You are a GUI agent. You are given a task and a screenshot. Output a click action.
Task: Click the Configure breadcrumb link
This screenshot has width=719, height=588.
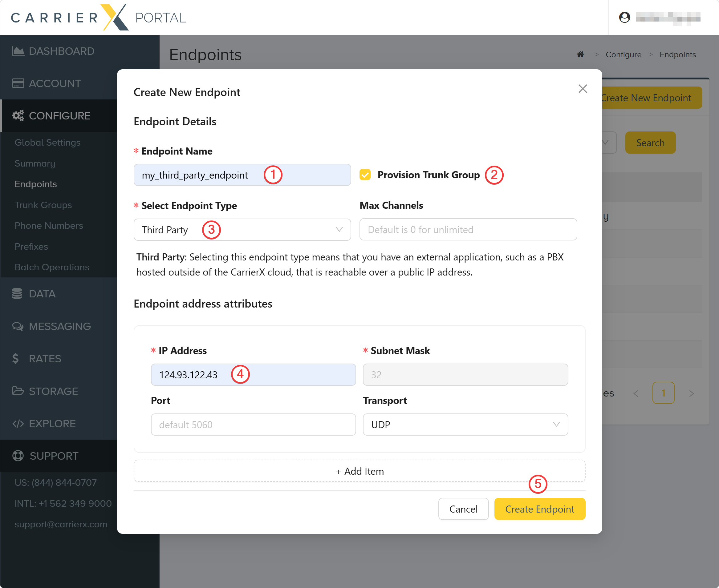pos(624,54)
